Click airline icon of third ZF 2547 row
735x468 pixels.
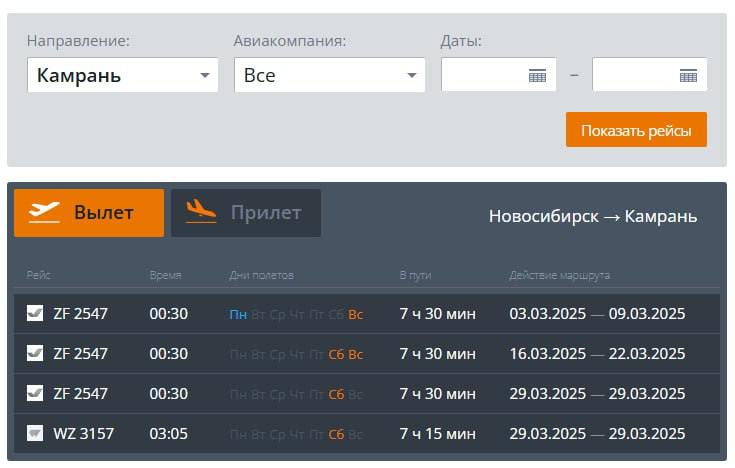coord(35,394)
